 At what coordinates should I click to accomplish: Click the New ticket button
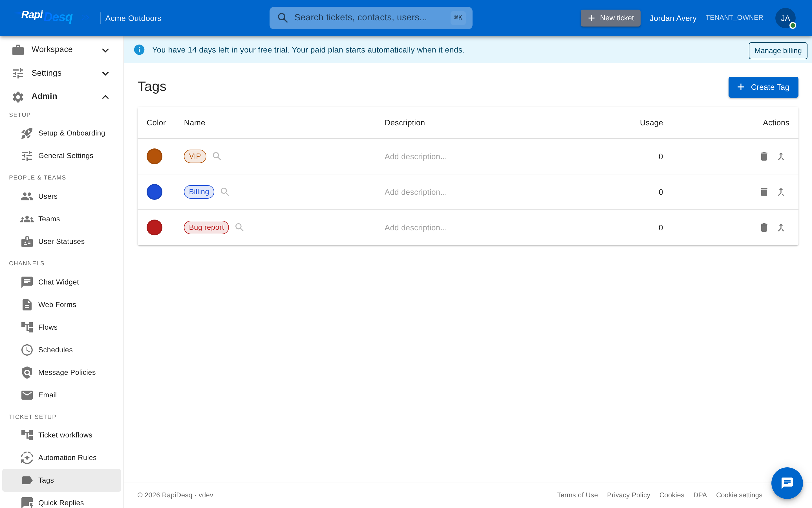(610, 18)
